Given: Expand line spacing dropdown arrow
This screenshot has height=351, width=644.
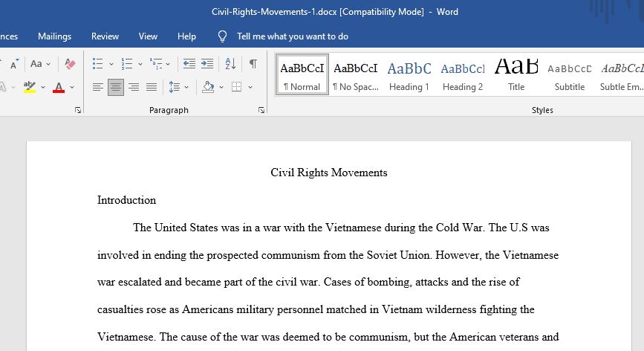Looking at the screenshot, I should [x=186, y=87].
